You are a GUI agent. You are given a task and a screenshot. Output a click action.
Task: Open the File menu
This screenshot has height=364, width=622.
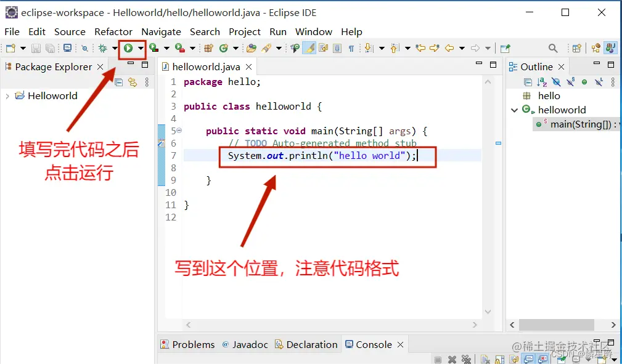(x=12, y=32)
